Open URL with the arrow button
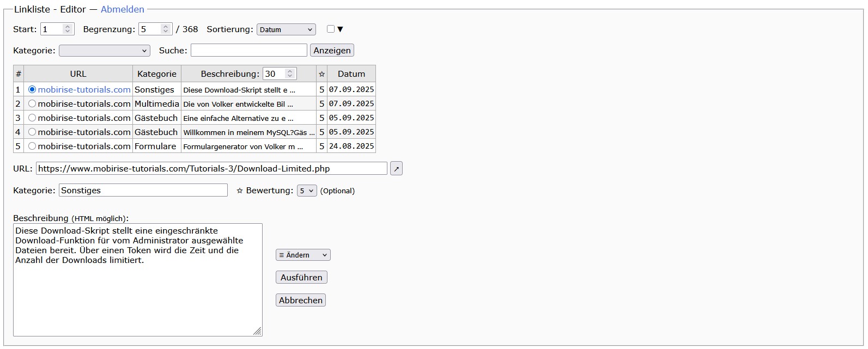 pyautogui.click(x=396, y=169)
